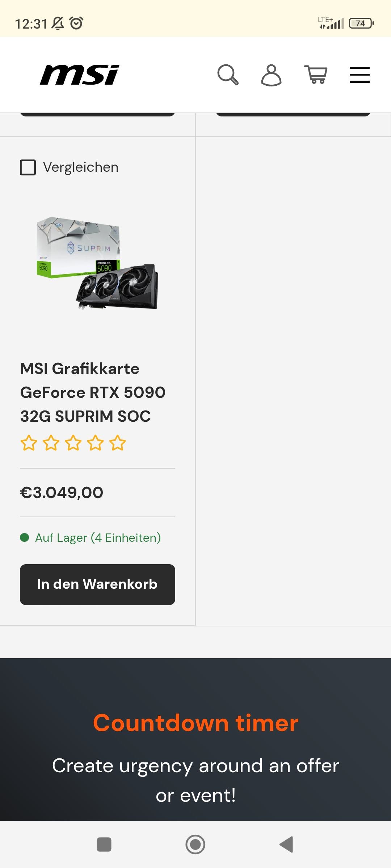Tap the Android back triangle
Image resolution: width=391 pixels, height=868 pixels.
point(286,844)
